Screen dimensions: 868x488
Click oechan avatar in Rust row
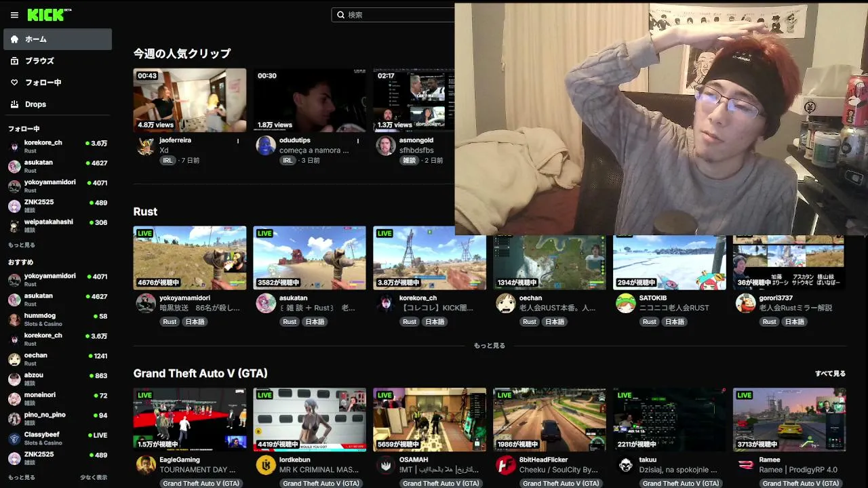coord(506,303)
